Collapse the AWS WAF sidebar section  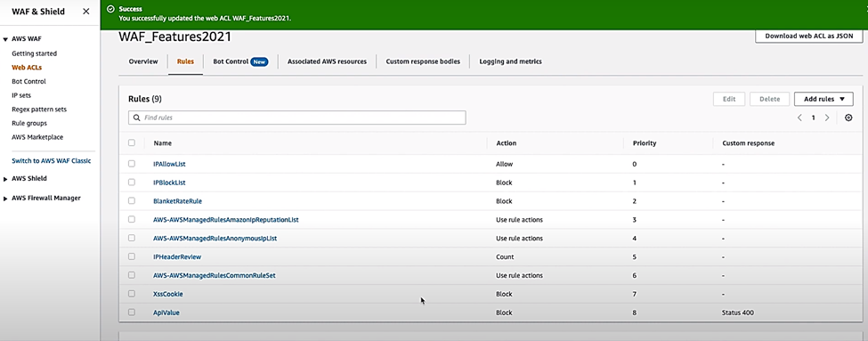[x=5, y=39]
